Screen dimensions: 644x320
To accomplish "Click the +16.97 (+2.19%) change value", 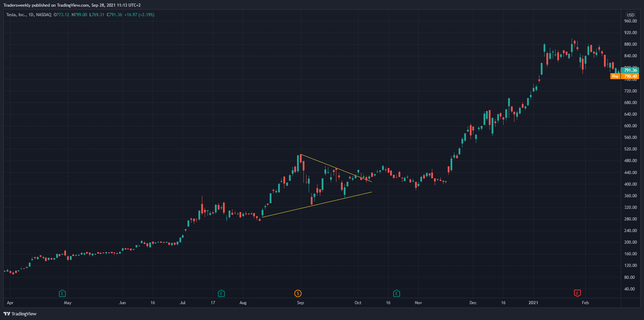I will (139, 15).
